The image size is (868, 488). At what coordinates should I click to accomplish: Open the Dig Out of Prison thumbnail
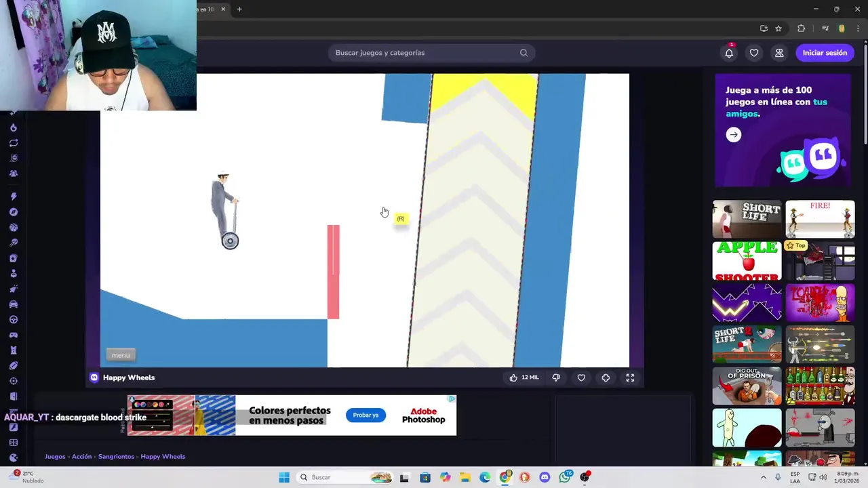[747, 386]
